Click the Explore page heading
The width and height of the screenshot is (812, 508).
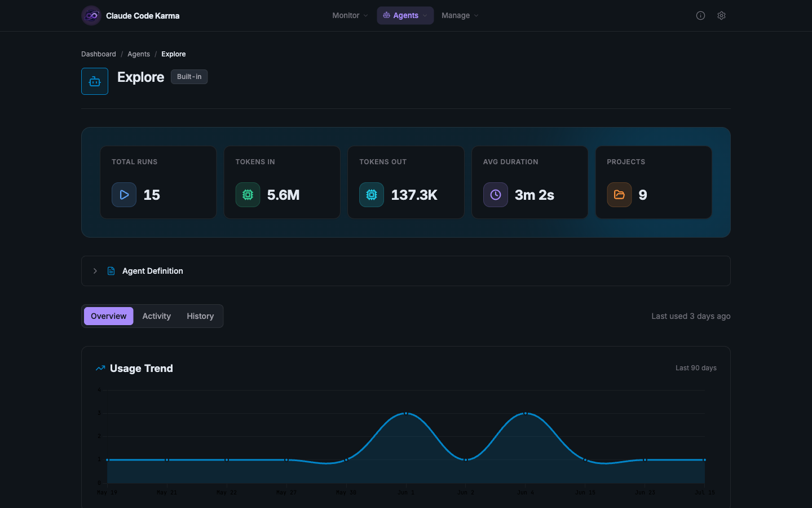[141, 77]
